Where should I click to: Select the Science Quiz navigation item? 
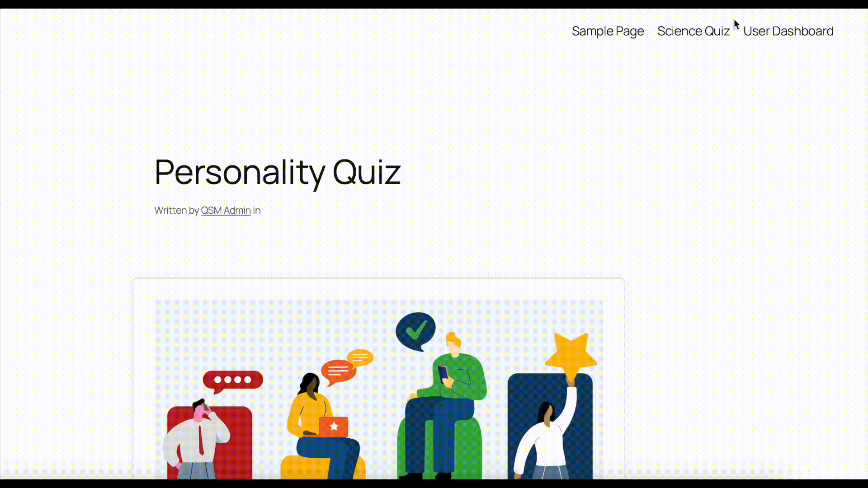click(693, 31)
